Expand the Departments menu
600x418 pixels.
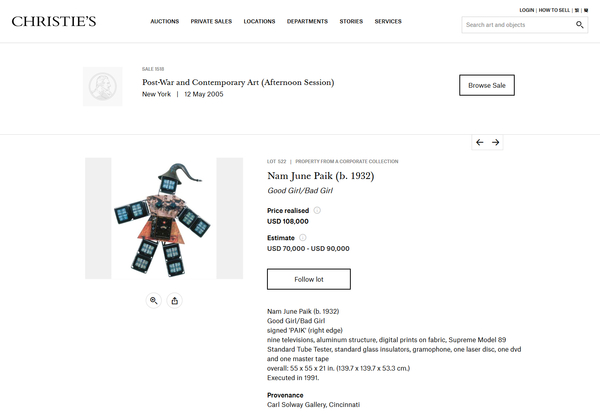click(307, 21)
